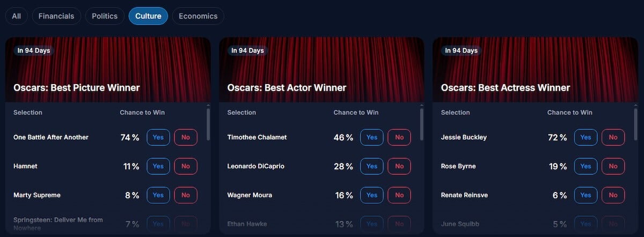Viewport: 644px width, 237px height.
Task: Click No for One Battle After Another
Action: (x=186, y=137)
